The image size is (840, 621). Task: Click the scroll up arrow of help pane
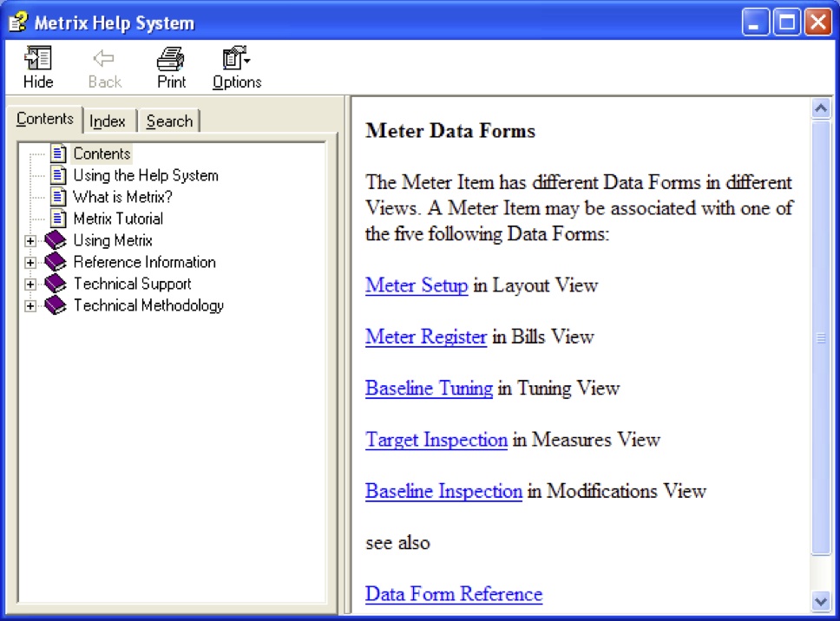pyautogui.click(x=821, y=108)
